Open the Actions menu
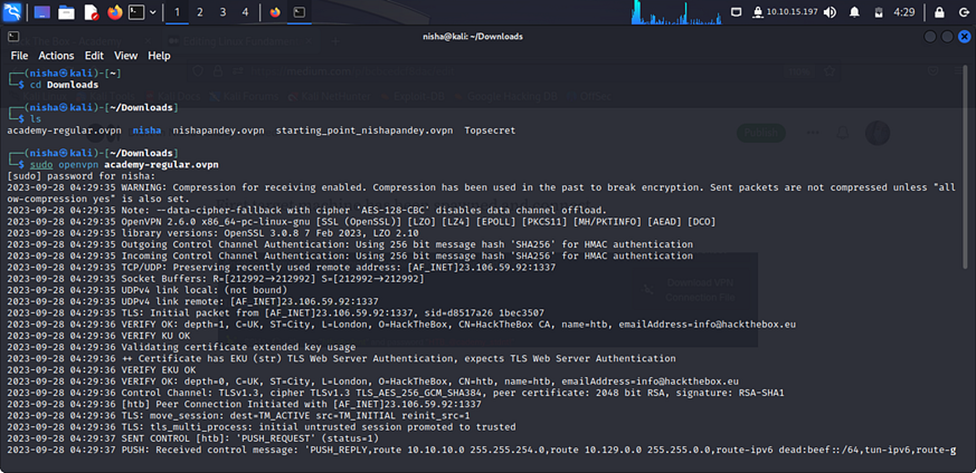976x473 pixels. click(56, 55)
